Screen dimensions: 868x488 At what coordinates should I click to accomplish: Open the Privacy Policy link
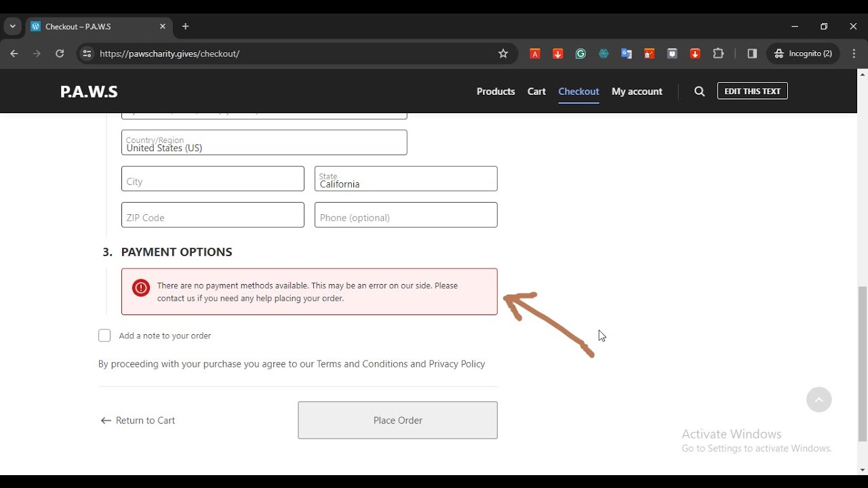[457, 364]
